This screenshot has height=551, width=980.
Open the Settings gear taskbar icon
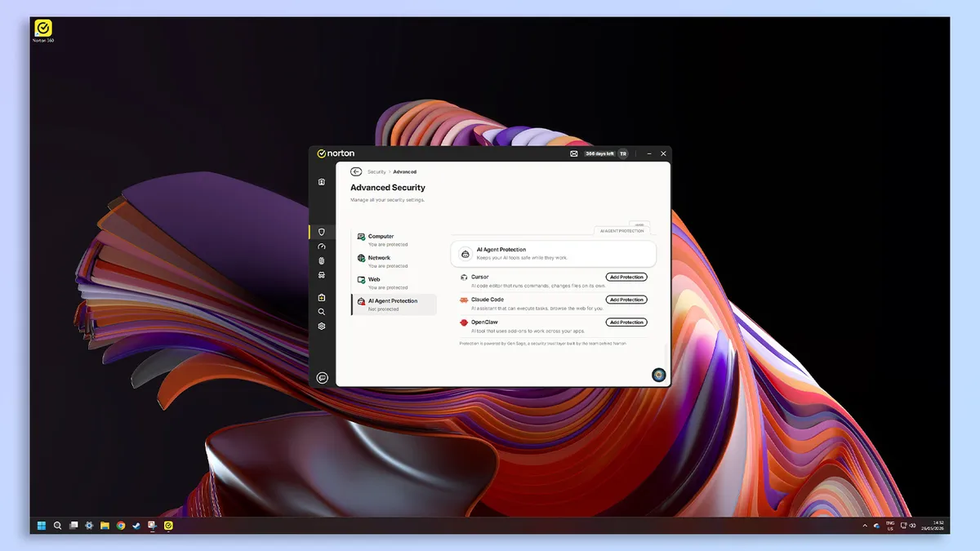tap(89, 526)
